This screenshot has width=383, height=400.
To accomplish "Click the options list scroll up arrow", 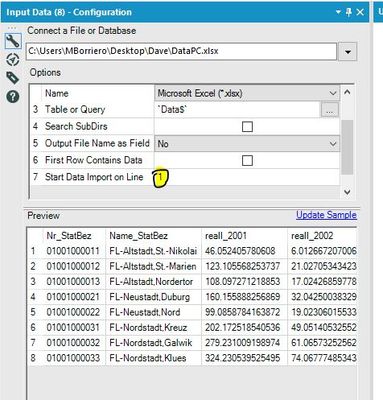I will click(x=347, y=92).
